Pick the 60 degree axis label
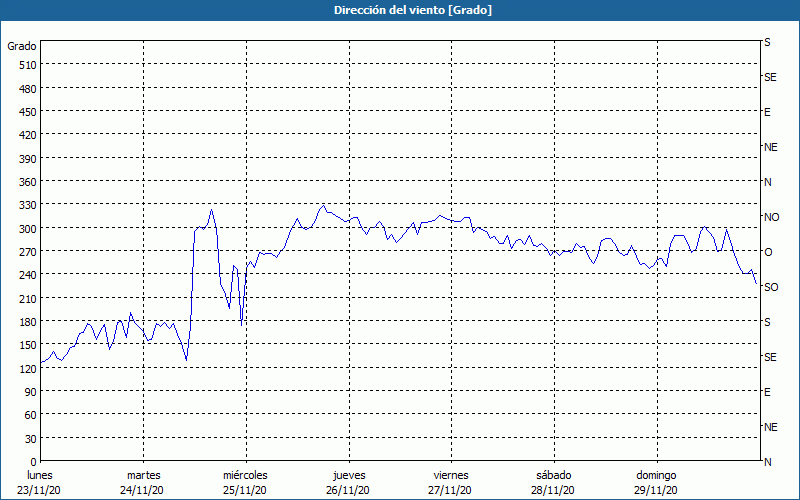 click(x=31, y=415)
